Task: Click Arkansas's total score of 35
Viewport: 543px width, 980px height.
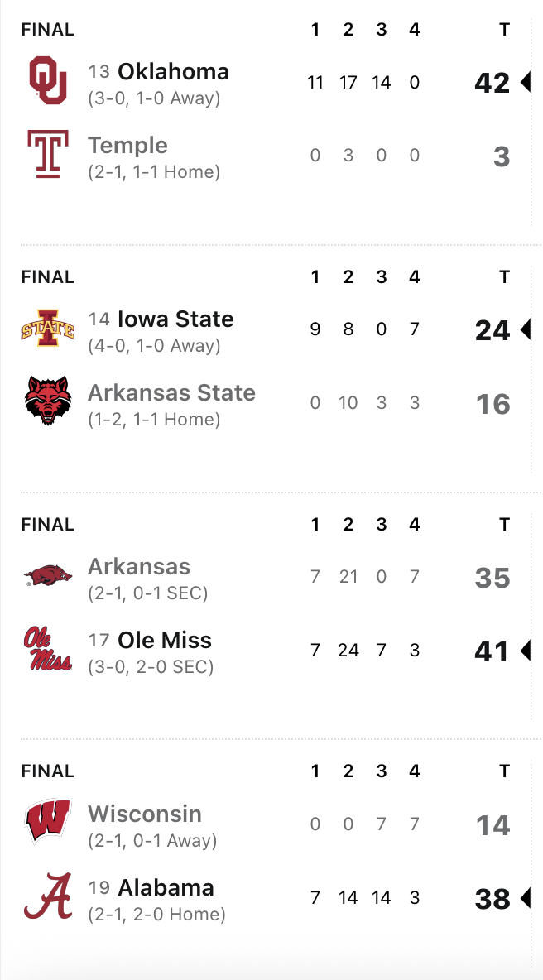Action: [493, 578]
